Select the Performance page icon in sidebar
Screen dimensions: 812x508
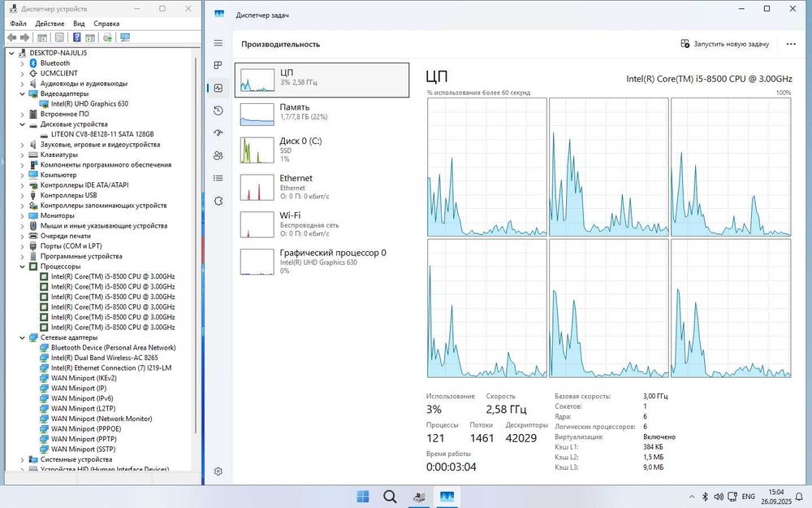(218, 88)
